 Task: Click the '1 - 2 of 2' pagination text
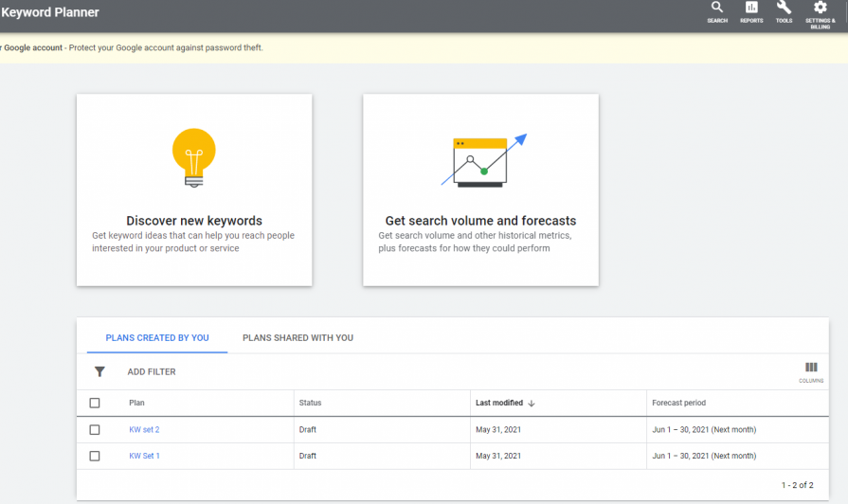(x=797, y=485)
